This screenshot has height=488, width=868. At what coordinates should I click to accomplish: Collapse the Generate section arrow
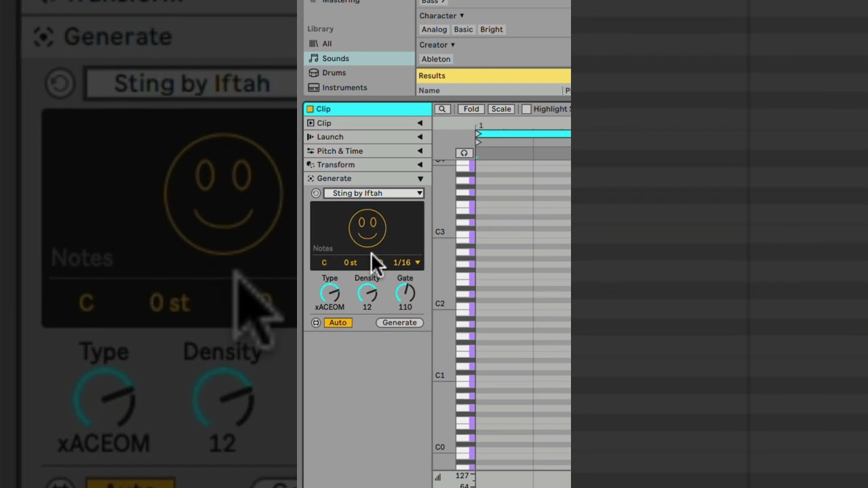(420, 179)
